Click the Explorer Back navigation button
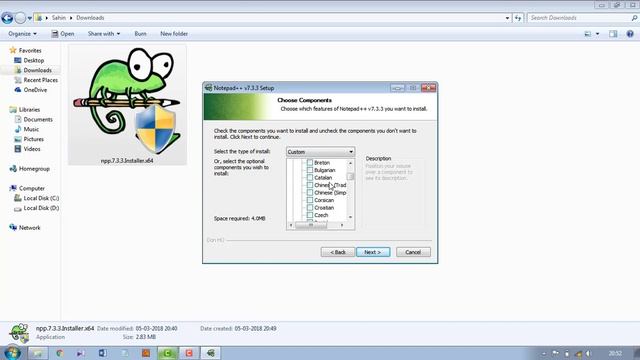 point(7,18)
